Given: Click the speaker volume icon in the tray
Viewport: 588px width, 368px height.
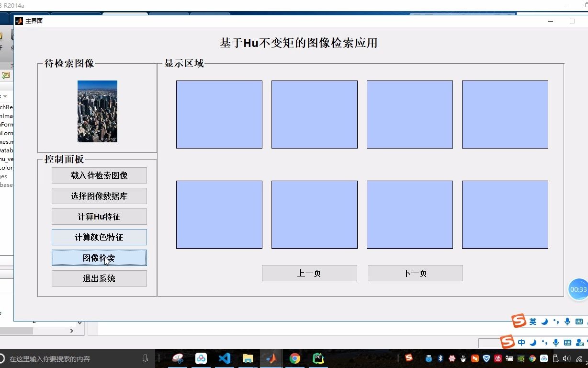Looking at the screenshot, I should tap(567, 358).
